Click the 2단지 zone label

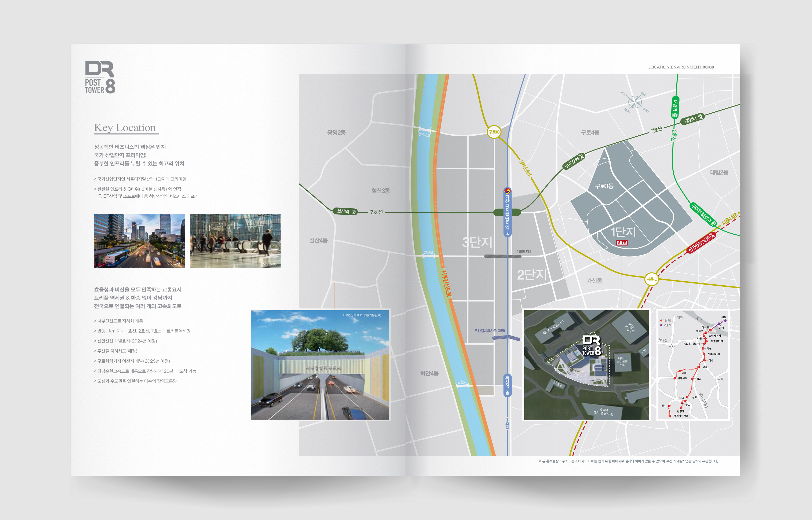click(x=532, y=275)
